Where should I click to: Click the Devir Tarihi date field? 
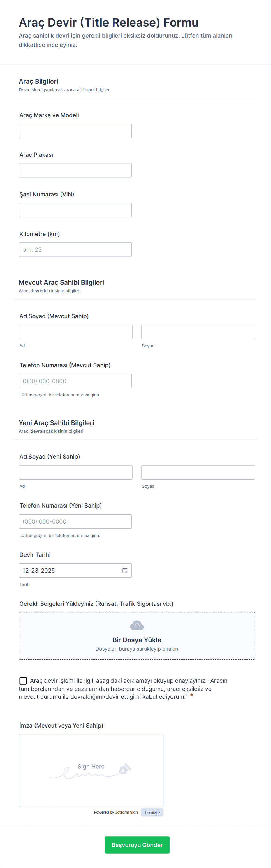tap(69, 571)
